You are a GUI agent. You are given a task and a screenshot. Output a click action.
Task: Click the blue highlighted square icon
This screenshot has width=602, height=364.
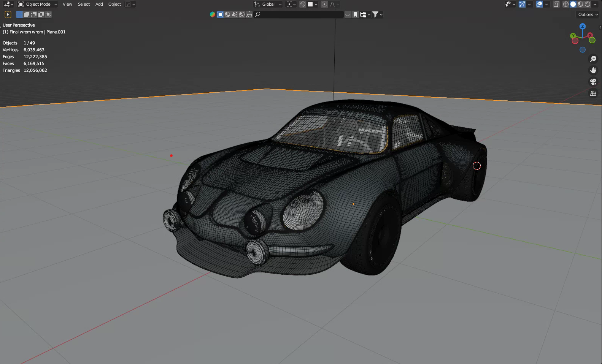coord(220,14)
